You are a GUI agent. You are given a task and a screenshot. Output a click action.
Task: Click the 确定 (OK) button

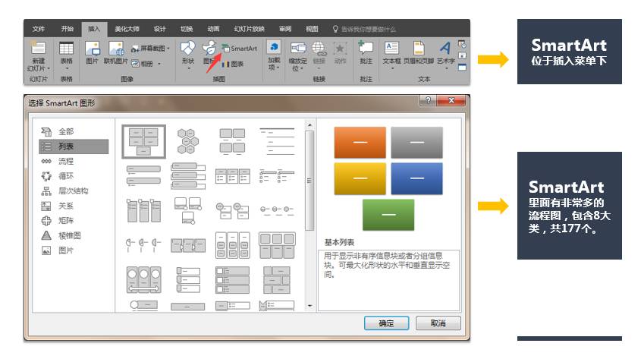click(386, 323)
